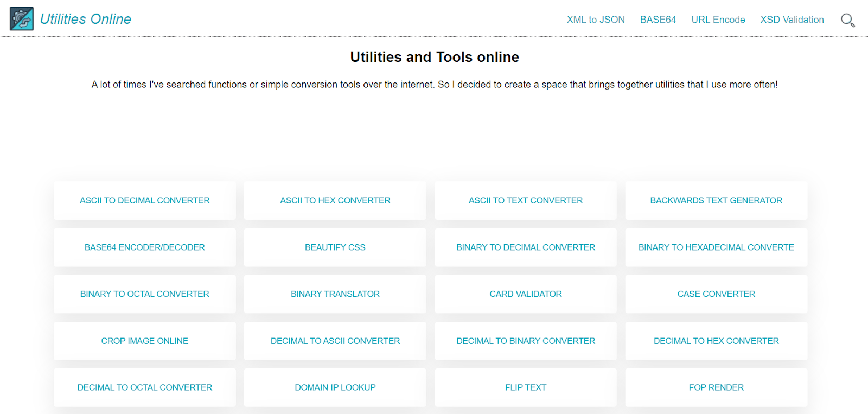Open Decimal to ASCII Converter
This screenshot has width=868, height=414.
coord(335,341)
